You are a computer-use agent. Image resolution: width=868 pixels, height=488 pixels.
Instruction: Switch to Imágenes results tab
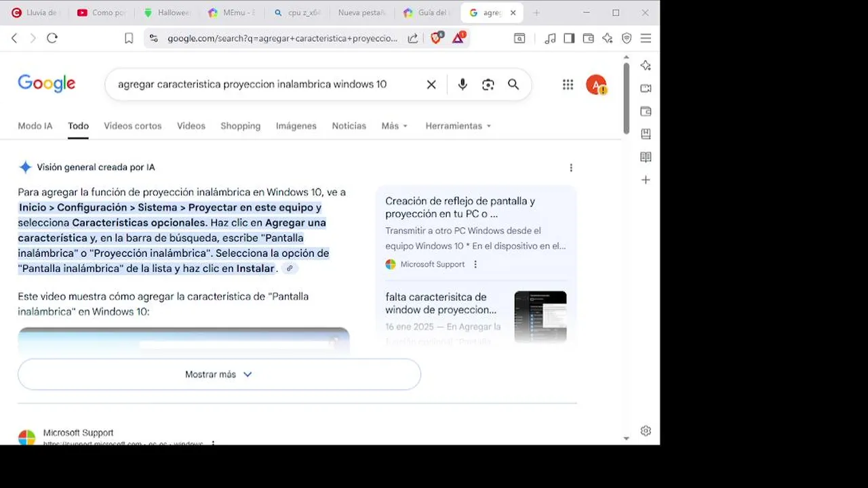tap(296, 126)
